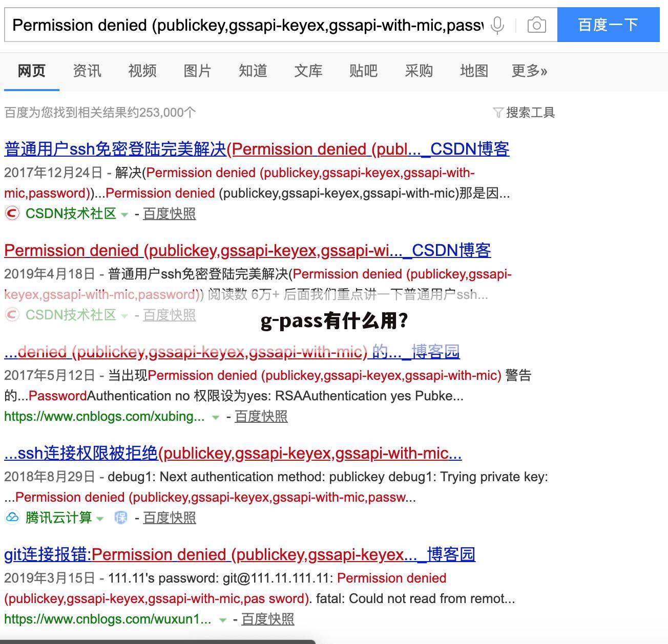Open the 腾讯云计算 source link
This screenshot has height=644, width=668.
59,518
